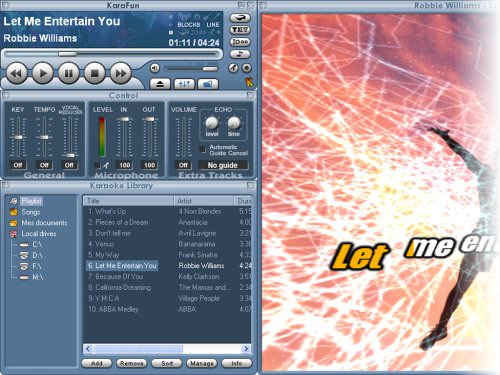Click the music note button
This screenshot has height=375, width=500.
(240, 54)
